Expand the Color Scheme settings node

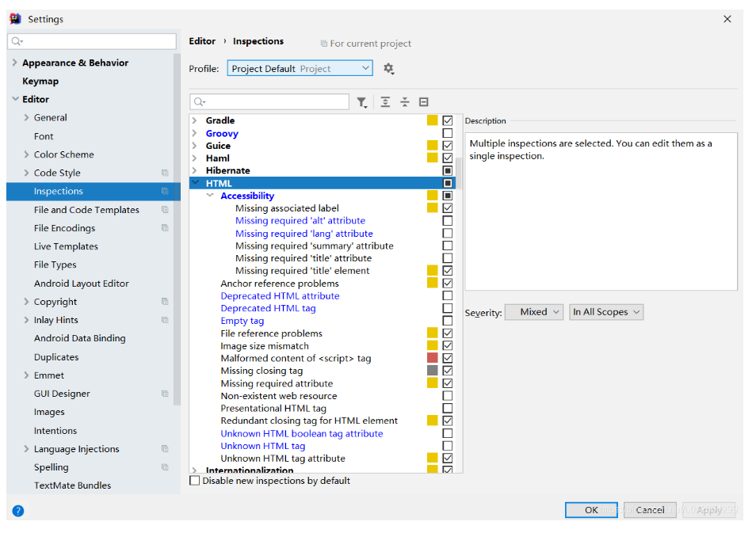click(26, 154)
